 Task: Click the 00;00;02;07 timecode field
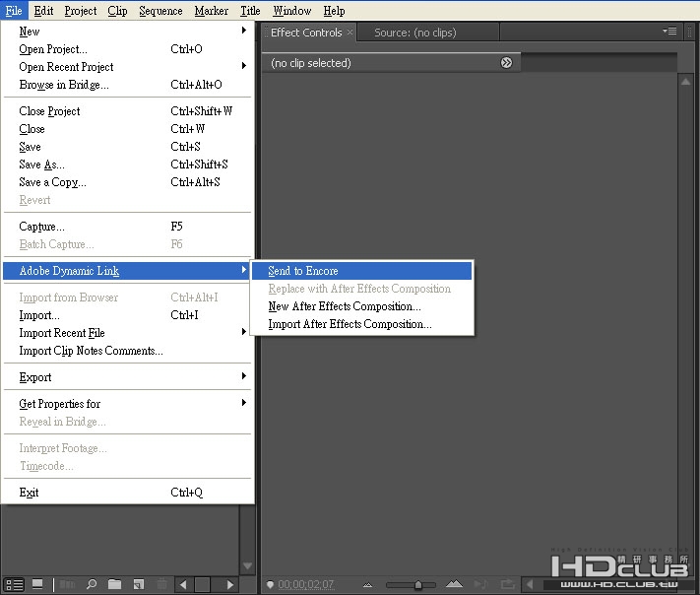point(306,584)
